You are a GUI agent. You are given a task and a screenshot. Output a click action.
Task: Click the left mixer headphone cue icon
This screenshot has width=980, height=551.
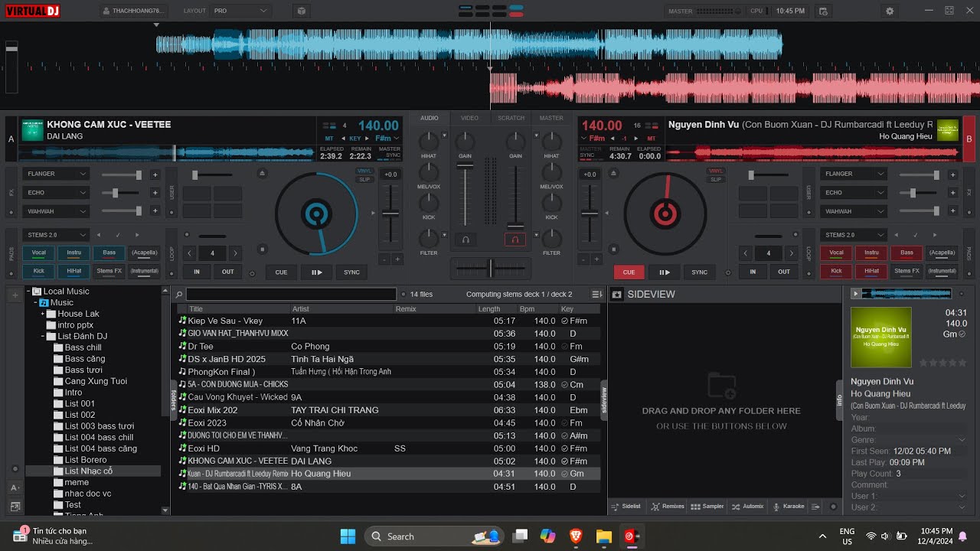tap(465, 240)
